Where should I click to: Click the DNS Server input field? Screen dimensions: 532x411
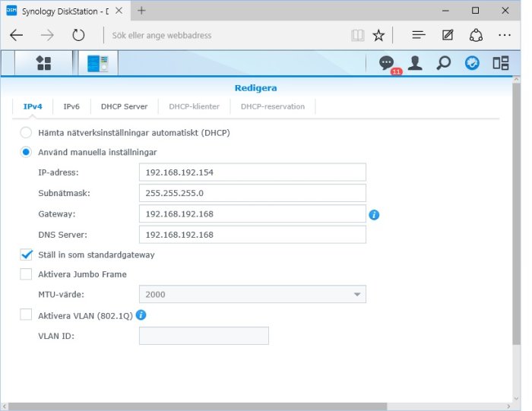pyautogui.click(x=252, y=235)
